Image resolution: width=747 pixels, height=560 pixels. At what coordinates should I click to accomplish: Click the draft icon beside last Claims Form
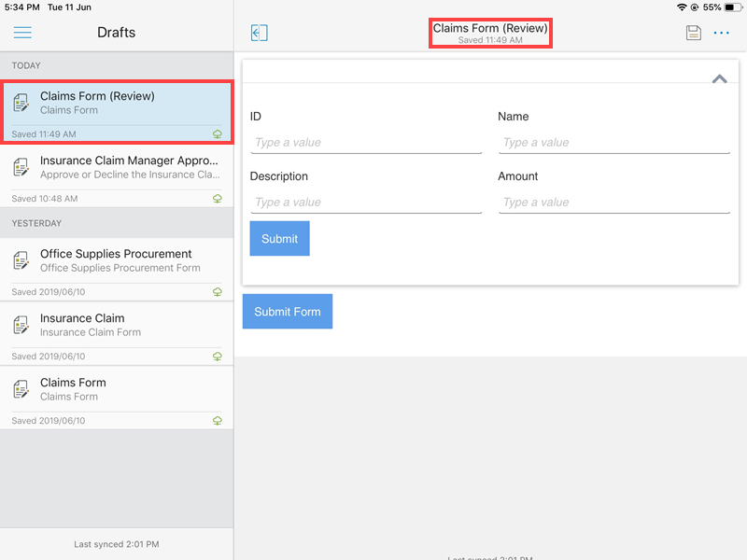coord(21,389)
